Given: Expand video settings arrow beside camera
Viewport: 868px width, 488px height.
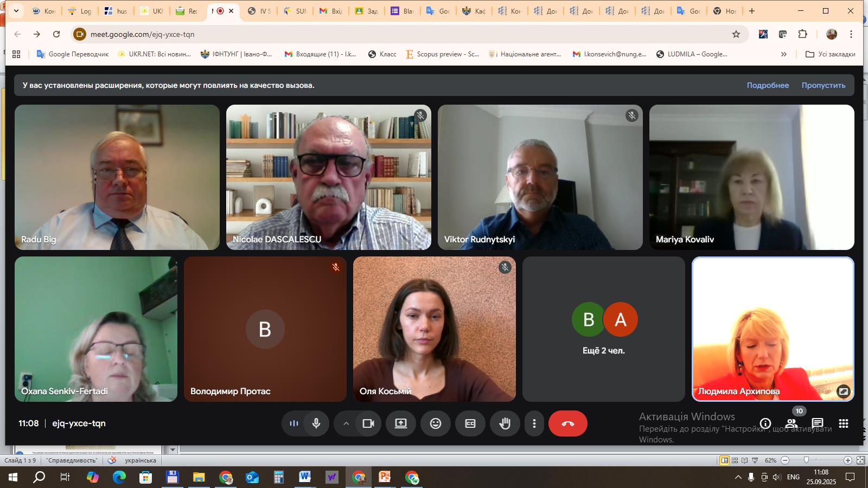Looking at the screenshot, I should point(346,423).
